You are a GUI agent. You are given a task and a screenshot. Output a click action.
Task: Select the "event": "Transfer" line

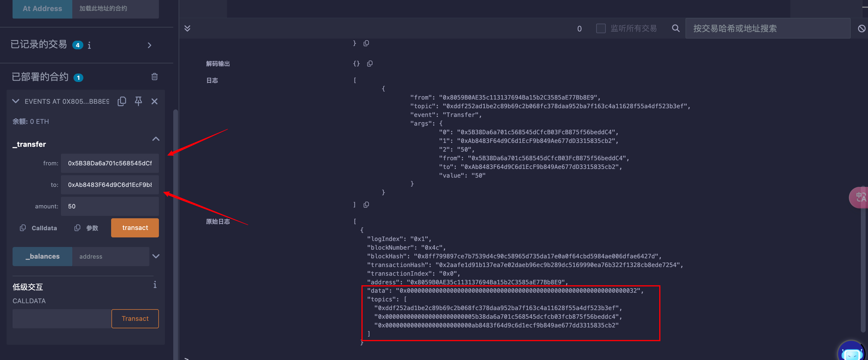(446, 115)
